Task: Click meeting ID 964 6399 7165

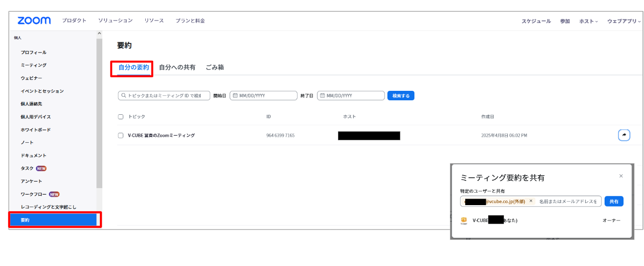Action: (281, 135)
